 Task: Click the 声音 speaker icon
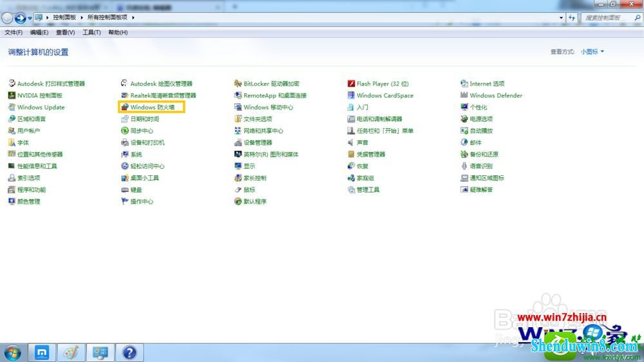(351, 142)
